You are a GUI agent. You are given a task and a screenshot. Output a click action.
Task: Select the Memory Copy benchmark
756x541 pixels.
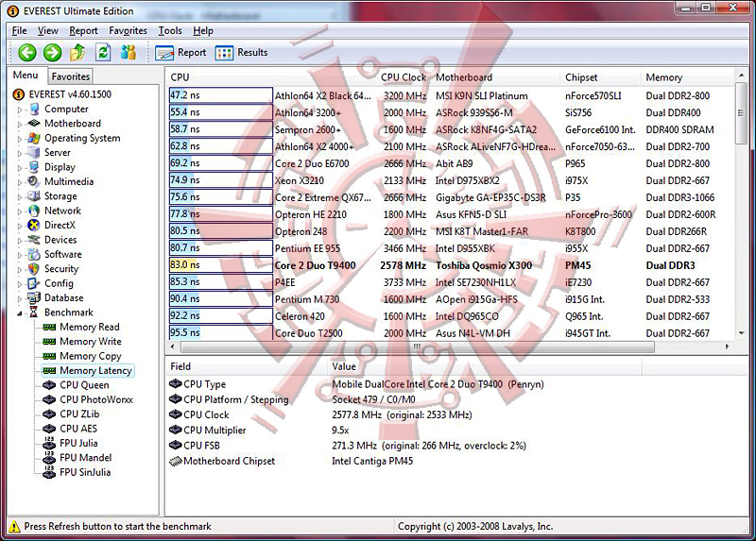pyautogui.click(x=91, y=356)
